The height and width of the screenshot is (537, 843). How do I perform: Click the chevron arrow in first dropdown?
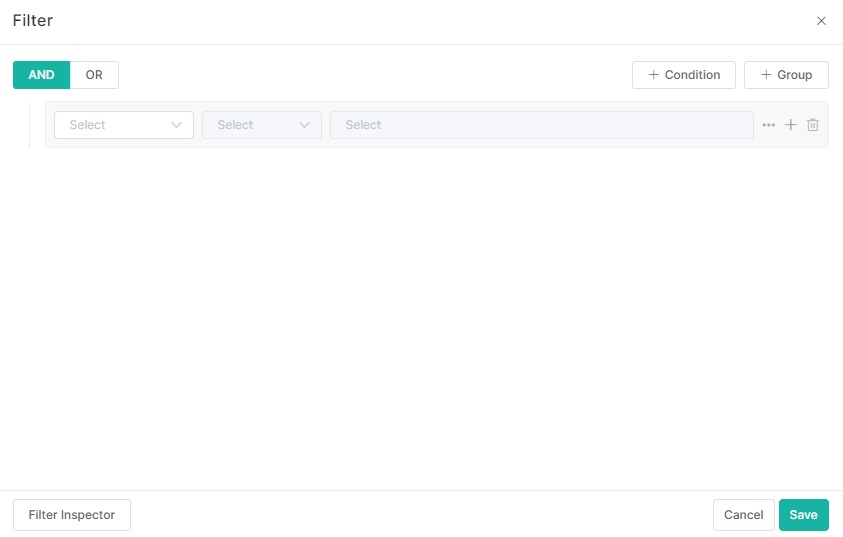pos(177,125)
